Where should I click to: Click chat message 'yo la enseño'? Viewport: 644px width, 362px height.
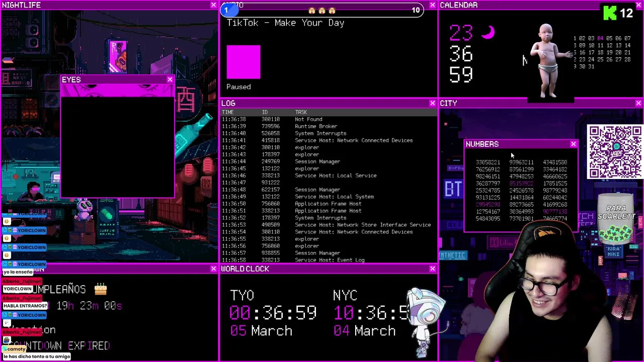coord(18,272)
